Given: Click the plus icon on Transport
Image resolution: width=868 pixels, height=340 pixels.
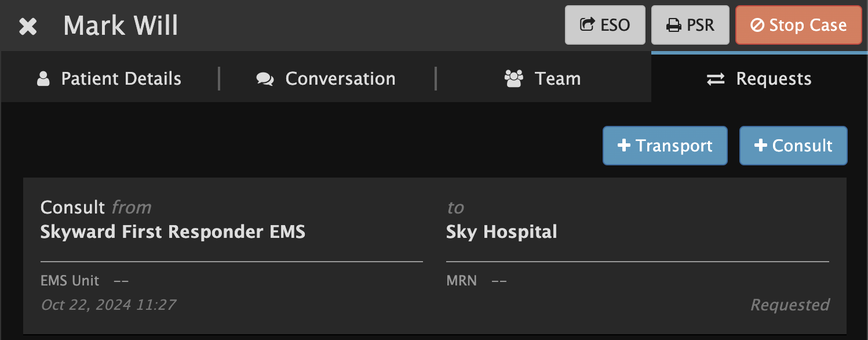Looking at the screenshot, I should 624,146.
